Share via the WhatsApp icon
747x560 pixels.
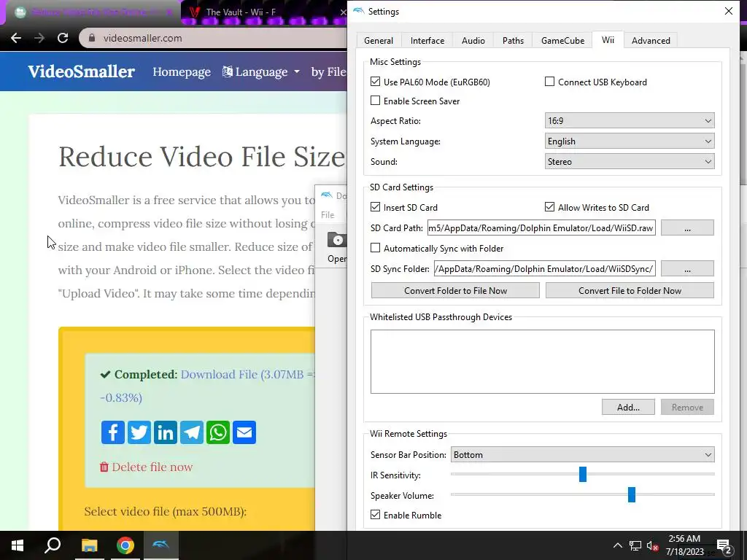[217, 432]
